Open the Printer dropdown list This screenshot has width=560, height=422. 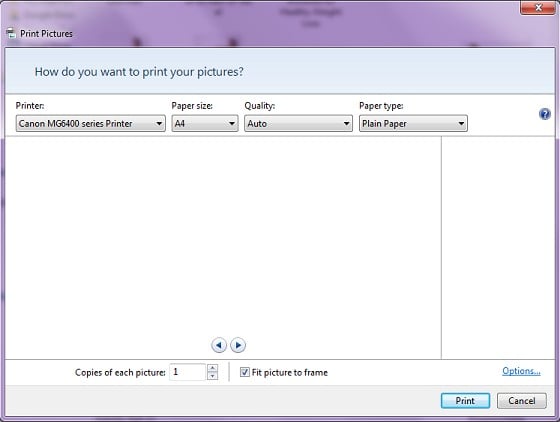tap(91, 124)
